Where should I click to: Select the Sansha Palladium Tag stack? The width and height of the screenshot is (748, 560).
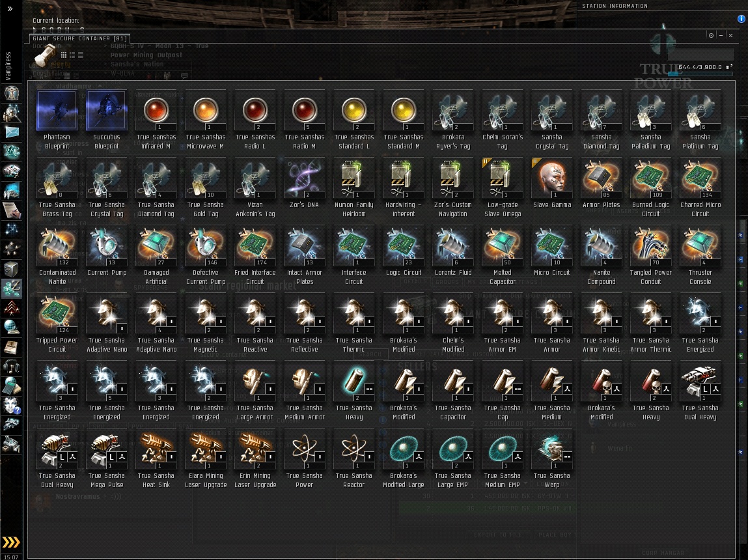[x=651, y=120]
